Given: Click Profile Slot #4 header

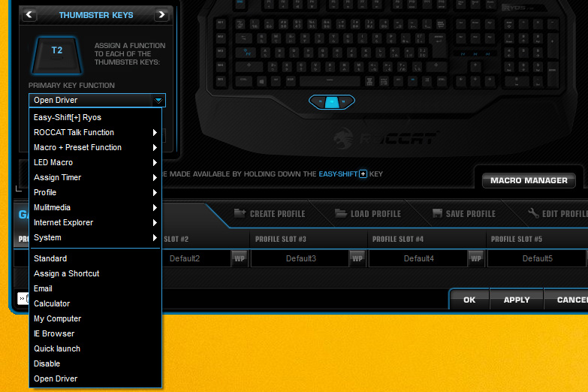Looking at the screenshot, I should 398,239.
